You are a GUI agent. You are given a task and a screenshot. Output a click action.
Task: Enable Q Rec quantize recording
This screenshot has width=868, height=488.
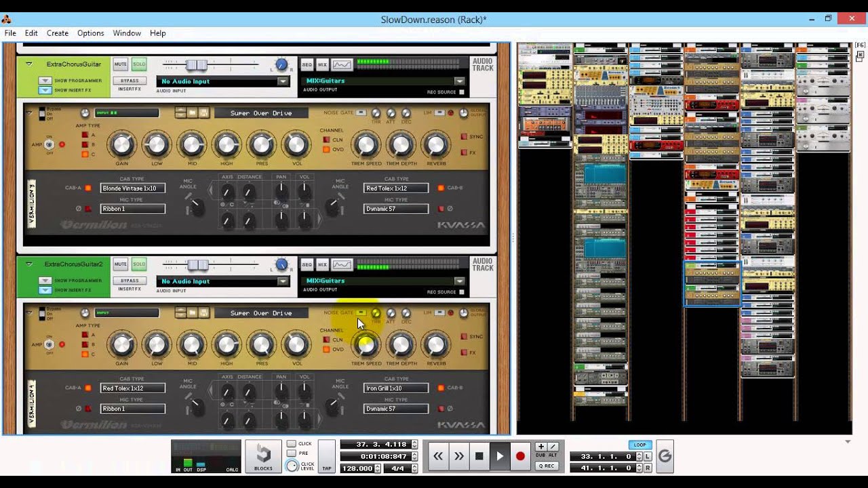547,466
